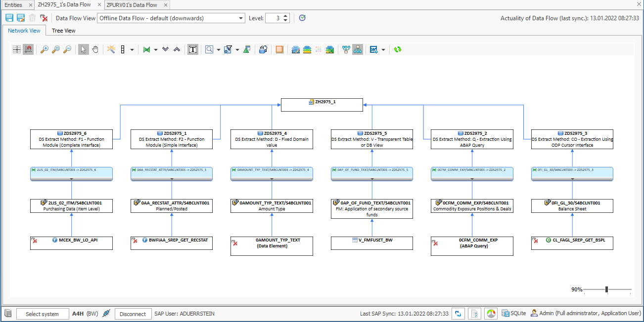Click the Disconnect button
Image resolution: width=644 pixels, height=322 pixels.
[133, 313]
